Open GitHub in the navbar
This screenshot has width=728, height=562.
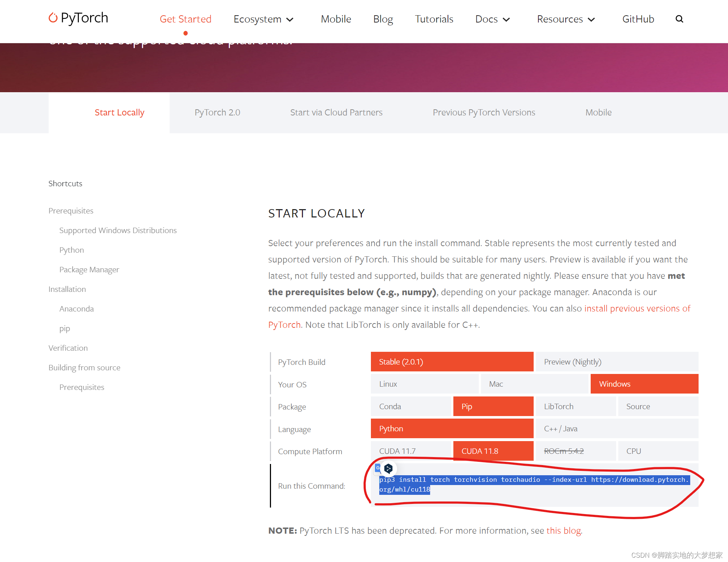pyautogui.click(x=638, y=19)
